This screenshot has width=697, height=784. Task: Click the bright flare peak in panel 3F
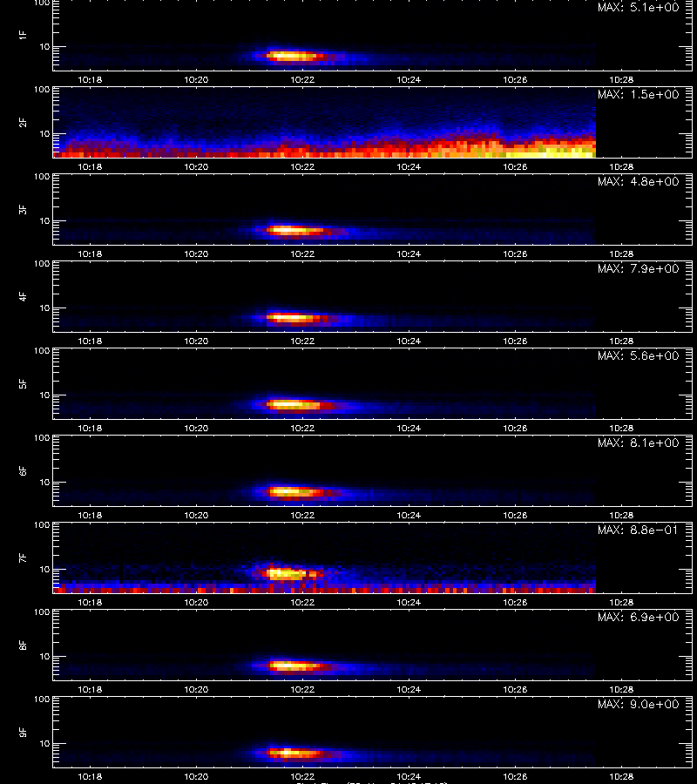click(x=293, y=231)
